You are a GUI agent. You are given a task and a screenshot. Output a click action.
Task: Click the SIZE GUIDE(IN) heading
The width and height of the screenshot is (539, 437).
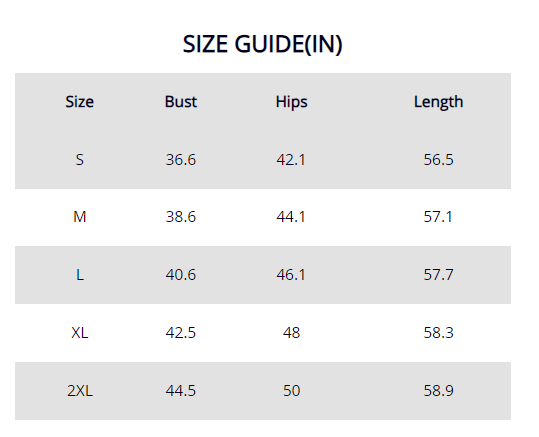263,44
